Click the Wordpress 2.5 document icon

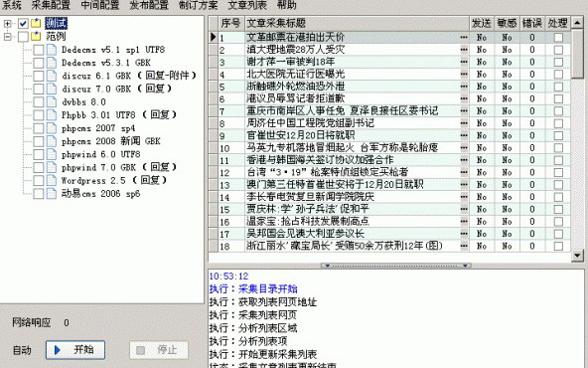52,181
